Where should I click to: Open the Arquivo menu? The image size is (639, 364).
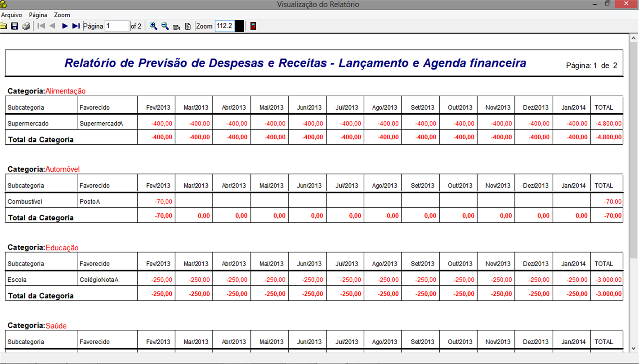pyautogui.click(x=12, y=15)
